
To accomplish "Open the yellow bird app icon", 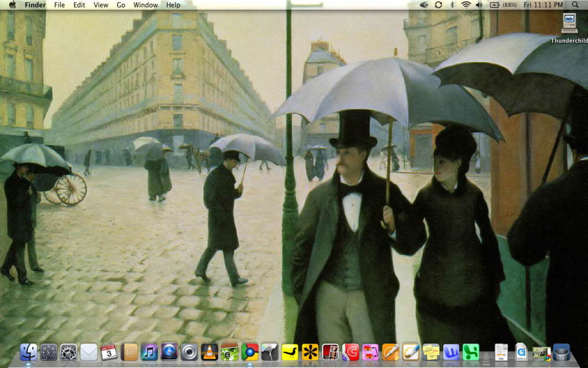I will (290, 352).
